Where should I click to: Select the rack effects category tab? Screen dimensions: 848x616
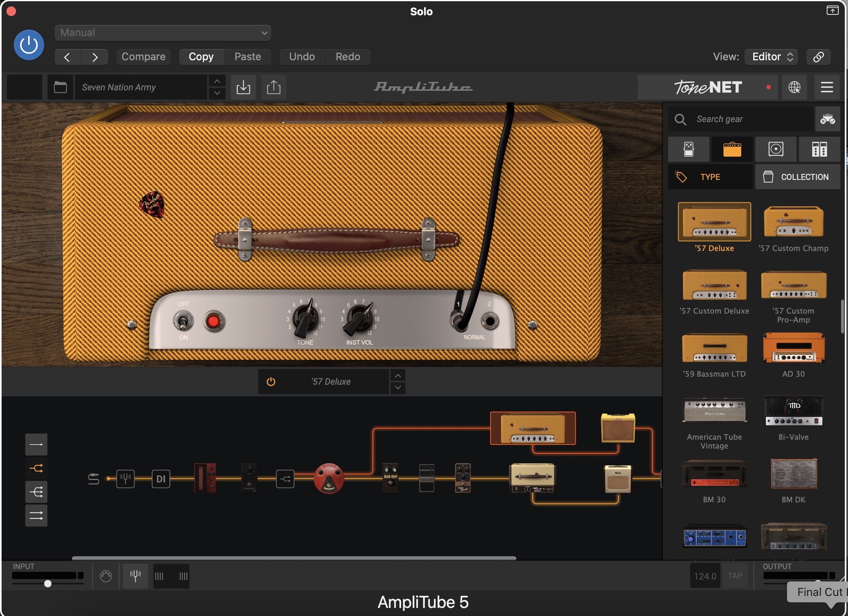tap(819, 149)
